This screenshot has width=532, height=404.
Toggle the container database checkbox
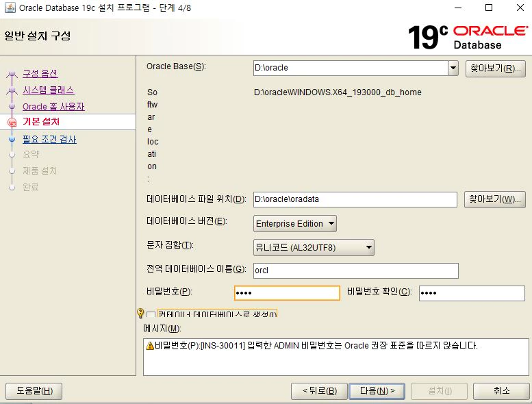151,314
